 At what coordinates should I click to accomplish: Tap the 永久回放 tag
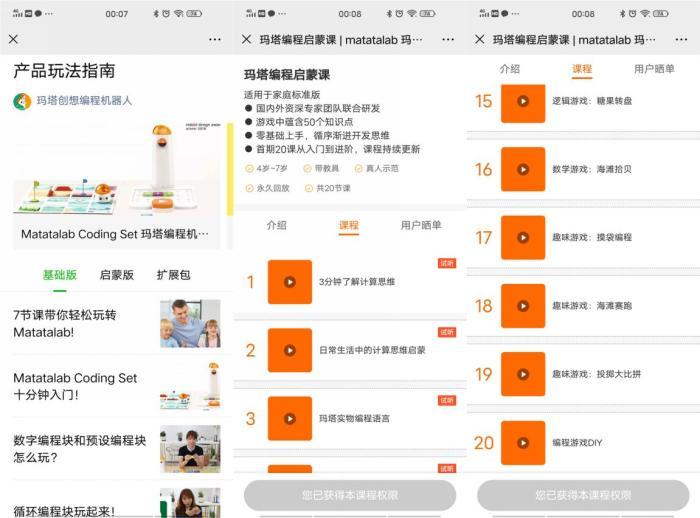[267, 188]
